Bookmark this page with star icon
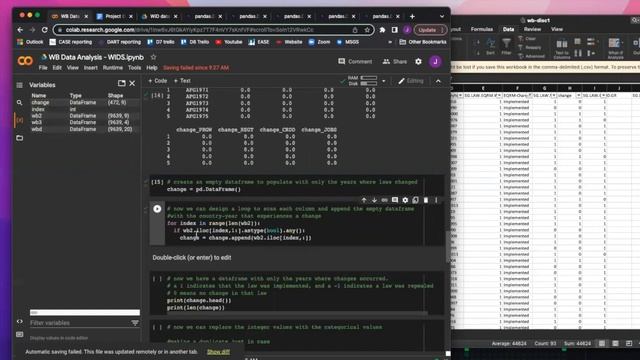This screenshot has height=360, width=640. point(367,30)
